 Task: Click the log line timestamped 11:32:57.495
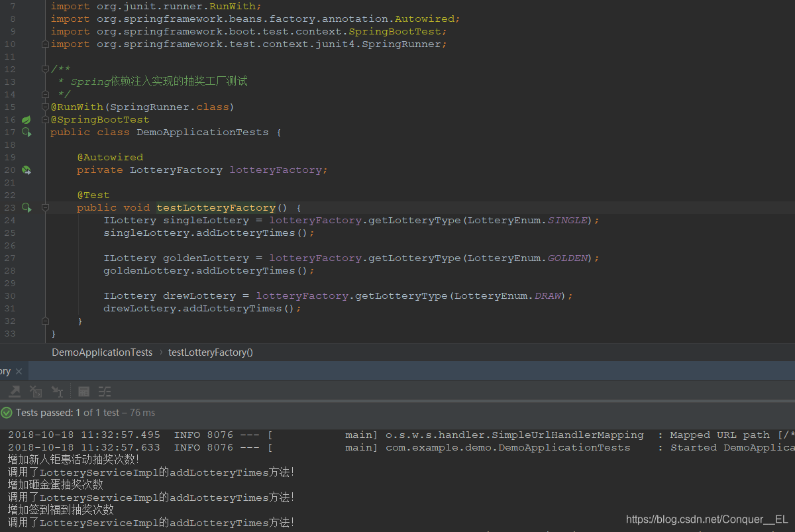tap(401, 435)
